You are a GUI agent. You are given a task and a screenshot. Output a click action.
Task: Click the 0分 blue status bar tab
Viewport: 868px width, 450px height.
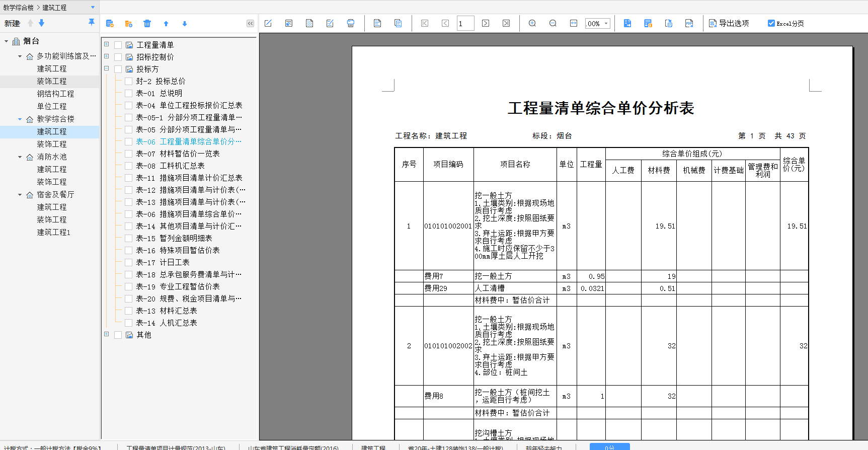[x=610, y=447]
